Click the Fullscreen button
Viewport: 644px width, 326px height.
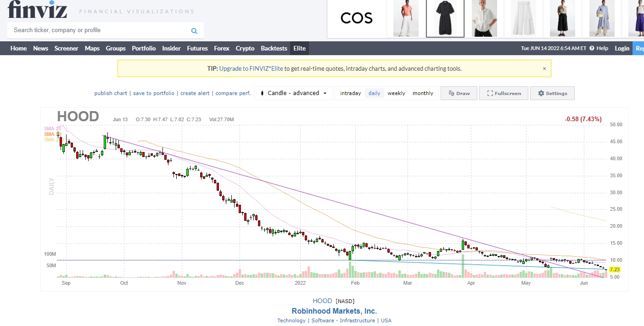coord(504,93)
